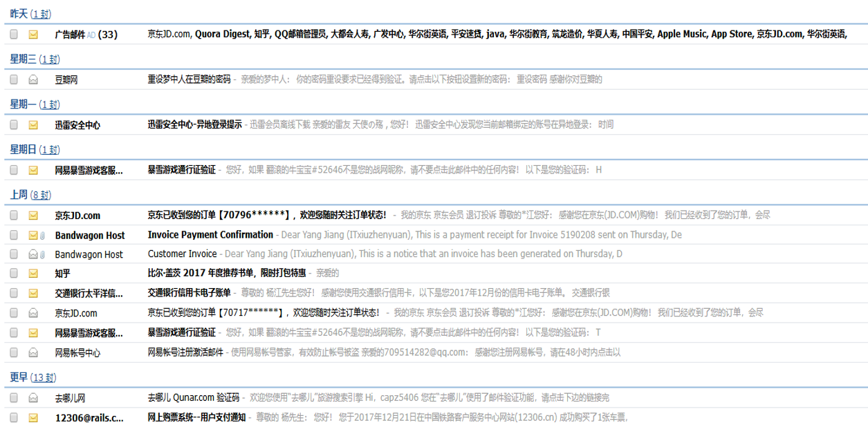
Task: Tick the 12306@rails.c... mail checkbox
Action: [x=14, y=417]
